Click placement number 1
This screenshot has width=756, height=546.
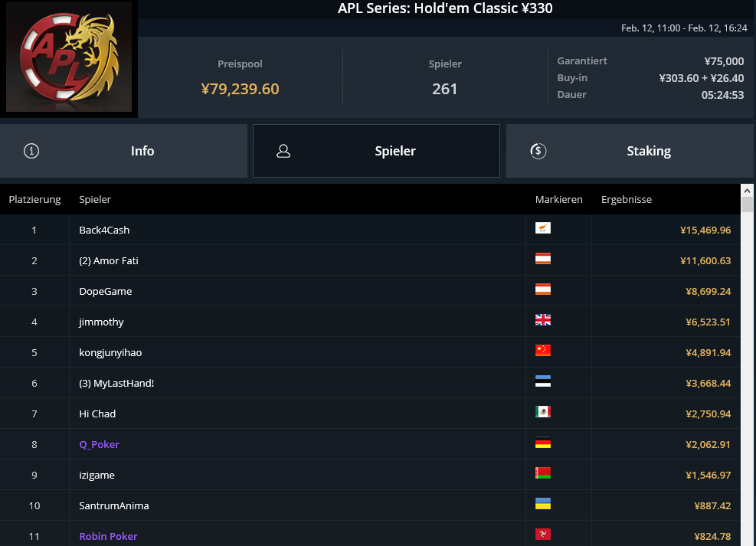(x=34, y=230)
